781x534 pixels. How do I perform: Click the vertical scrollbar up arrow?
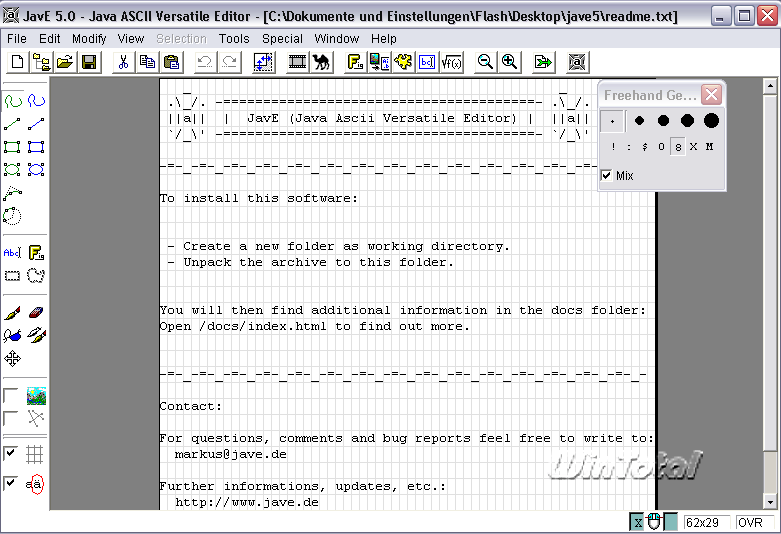tap(770, 86)
